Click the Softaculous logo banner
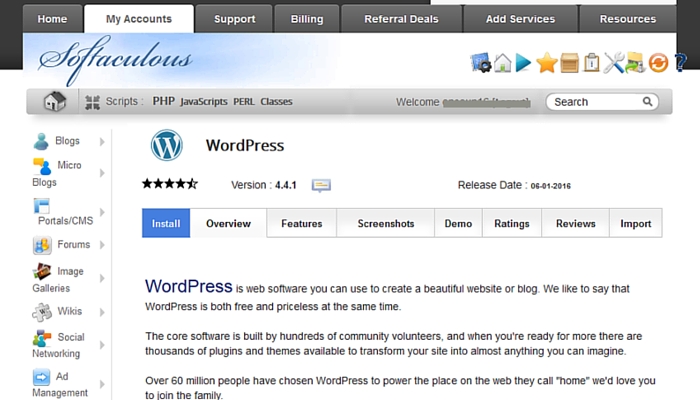Screen dimensions: 700x400 click(x=115, y=60)
